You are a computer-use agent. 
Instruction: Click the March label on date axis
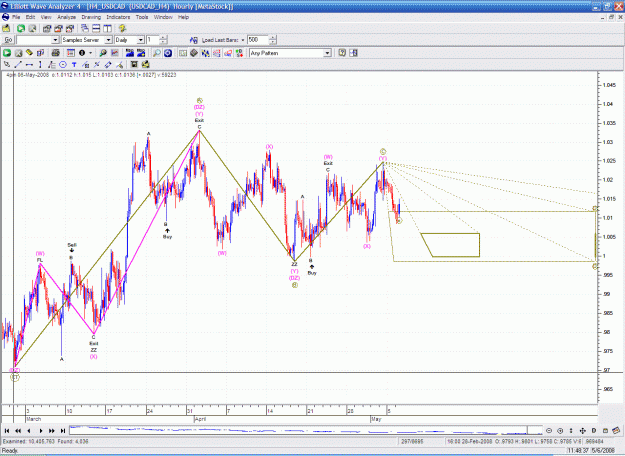33,419
